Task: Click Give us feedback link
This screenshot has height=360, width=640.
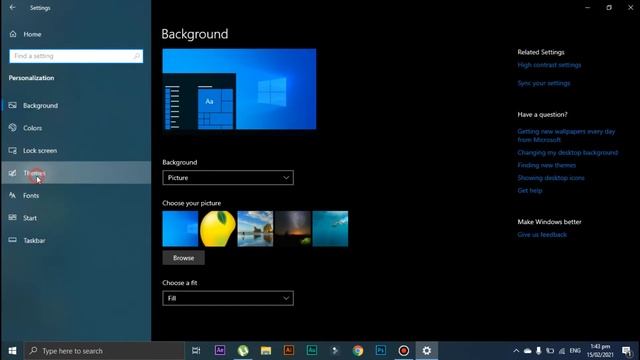Action: click(542, 234)
